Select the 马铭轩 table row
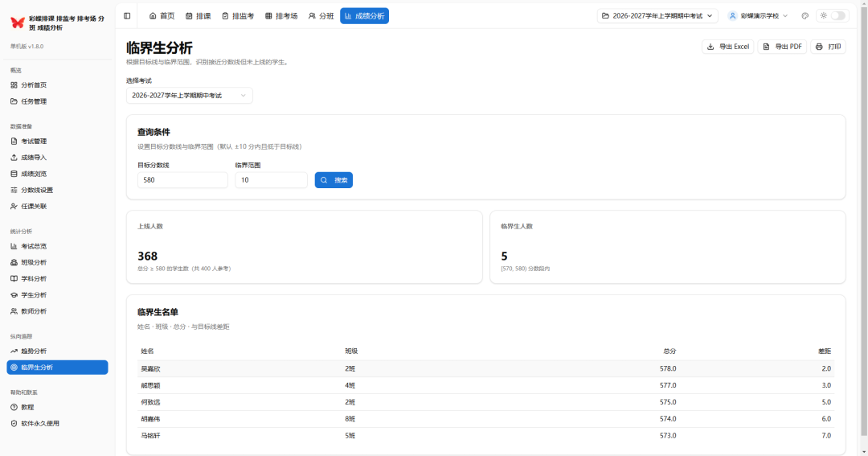The image size is (868, 456). point(486,436)
